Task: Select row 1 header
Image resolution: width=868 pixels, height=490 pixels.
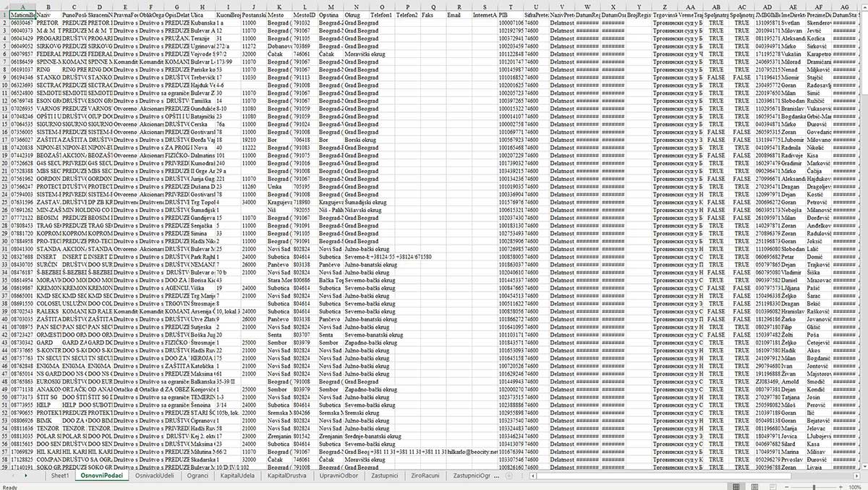Action: (x=6, y=14)
